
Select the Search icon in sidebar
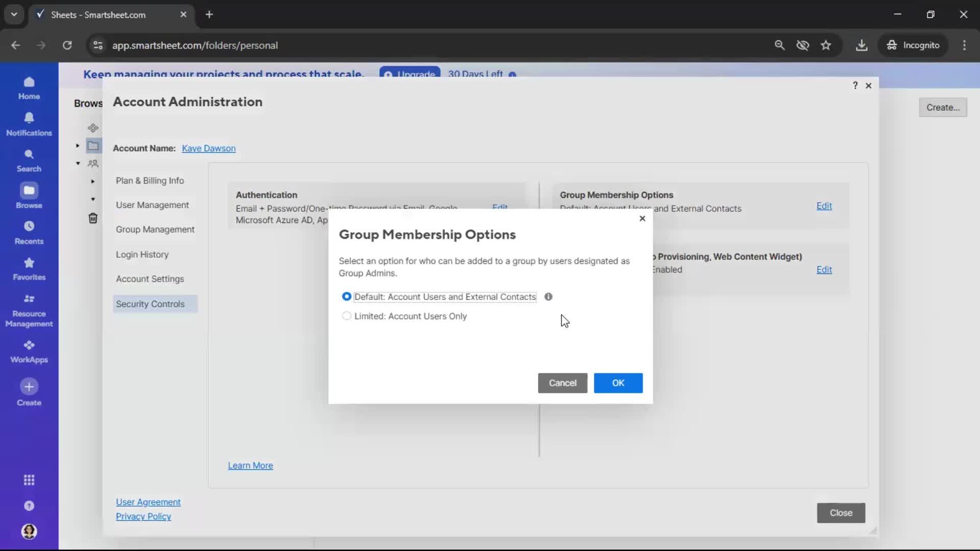tap(29, 159)
